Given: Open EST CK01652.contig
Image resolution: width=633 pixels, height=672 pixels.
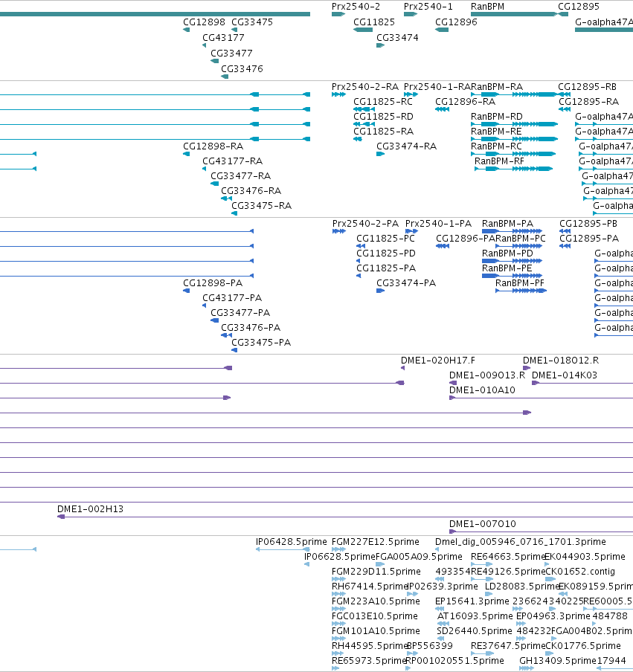Looking at the screenshot, I should [x=580, y=572].
